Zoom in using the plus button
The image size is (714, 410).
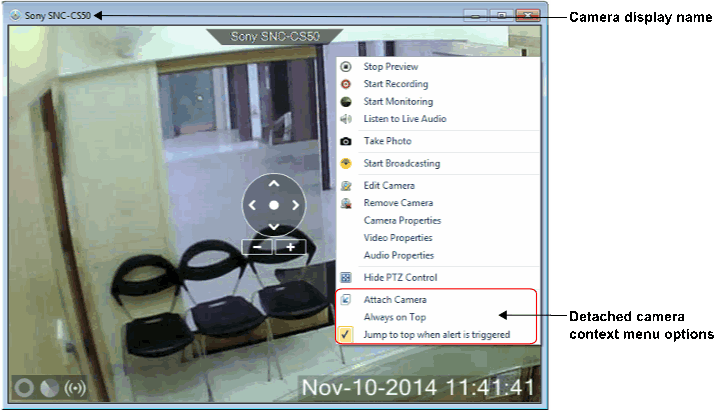290,247
